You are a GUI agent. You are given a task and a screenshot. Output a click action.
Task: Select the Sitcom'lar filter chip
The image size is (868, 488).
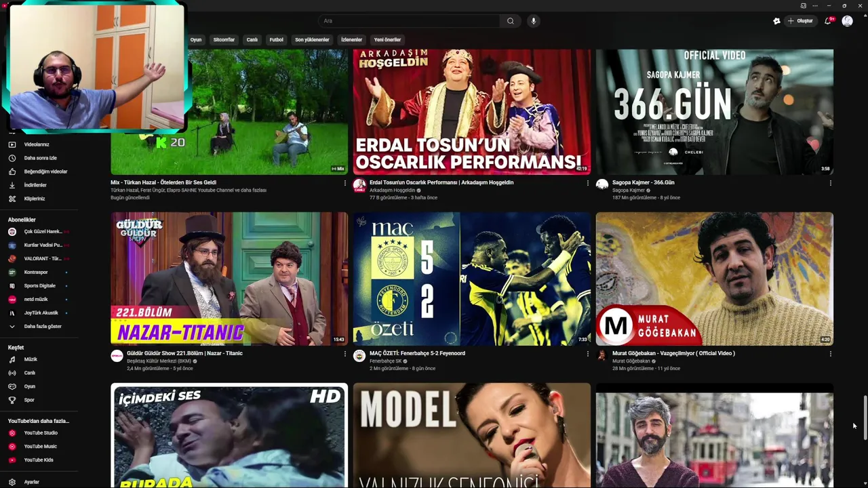point(224,40)
